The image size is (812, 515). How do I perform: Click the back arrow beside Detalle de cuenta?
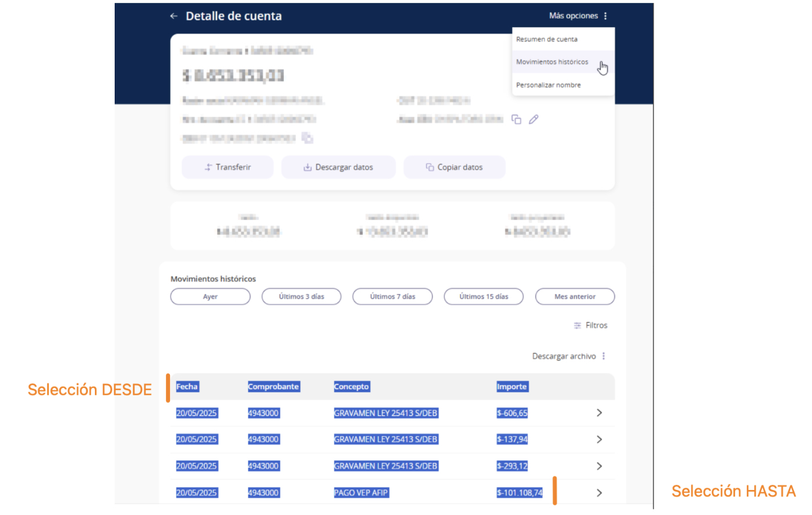click(173, 16)
